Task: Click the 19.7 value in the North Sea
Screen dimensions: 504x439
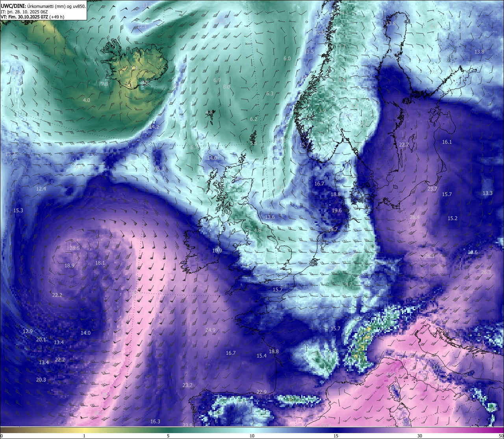Action: pyautogui.click(x=333, y=230)
